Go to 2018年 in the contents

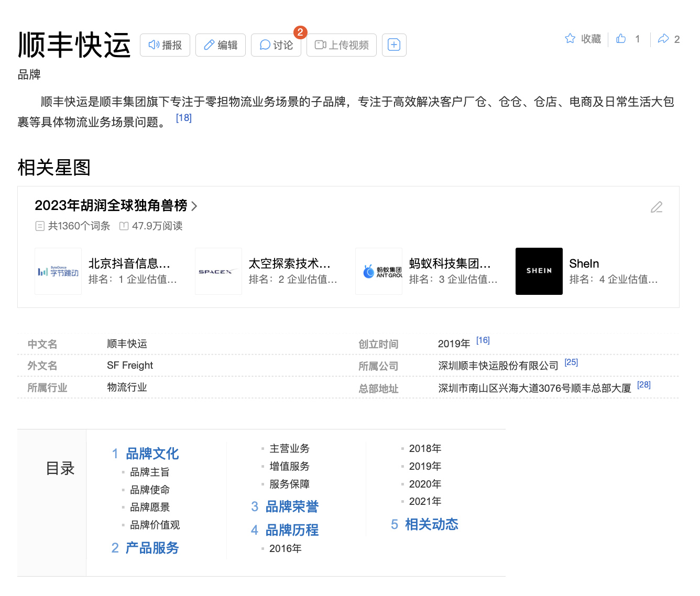[x=425, y=448]
